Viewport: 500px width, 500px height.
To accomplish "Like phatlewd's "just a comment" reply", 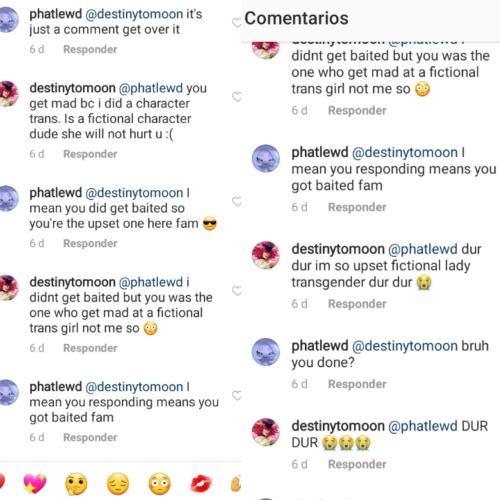I will pyautogui.click(x=236, y=23).
